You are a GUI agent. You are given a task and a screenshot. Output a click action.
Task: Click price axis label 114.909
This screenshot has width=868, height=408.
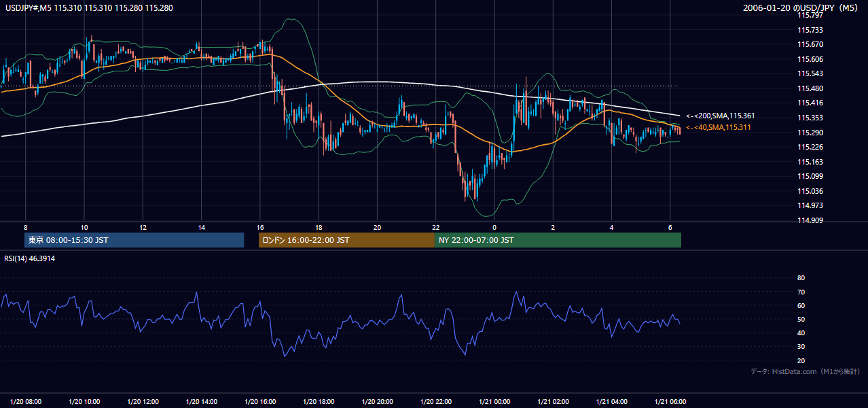(x=809, y=220)
